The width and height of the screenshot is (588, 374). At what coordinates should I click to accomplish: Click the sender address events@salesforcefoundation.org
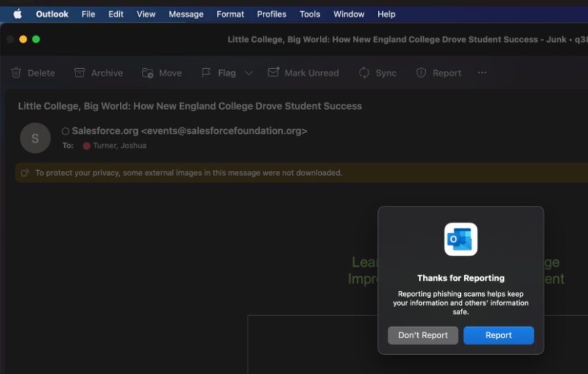point(224,131)
